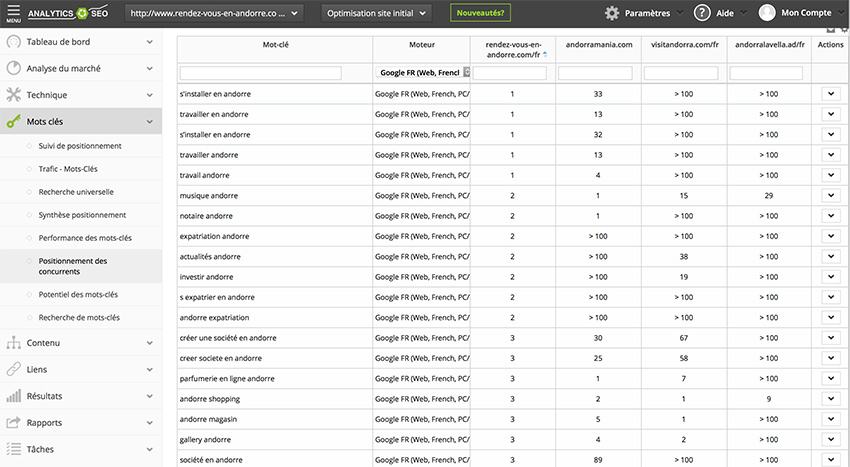This screenshot has height=467, width=850.
Task: Open the website URL dropdown
Action: 215,14
